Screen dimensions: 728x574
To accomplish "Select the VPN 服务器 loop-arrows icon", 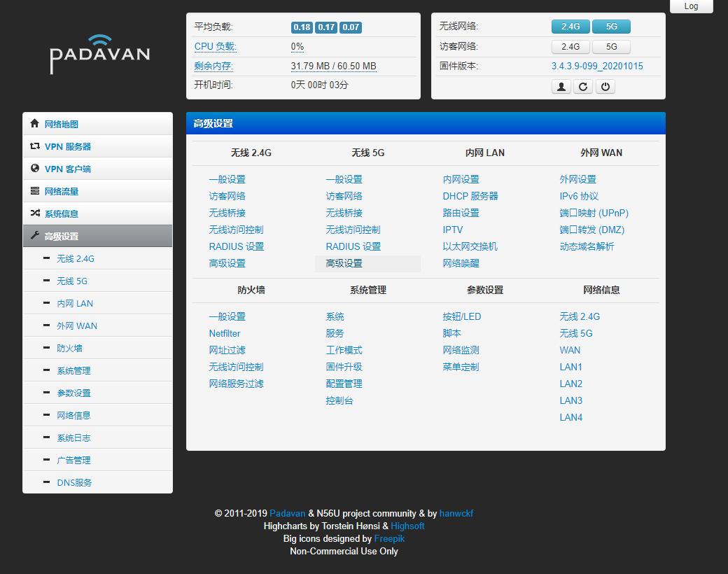I will click(x=35, y=146).
